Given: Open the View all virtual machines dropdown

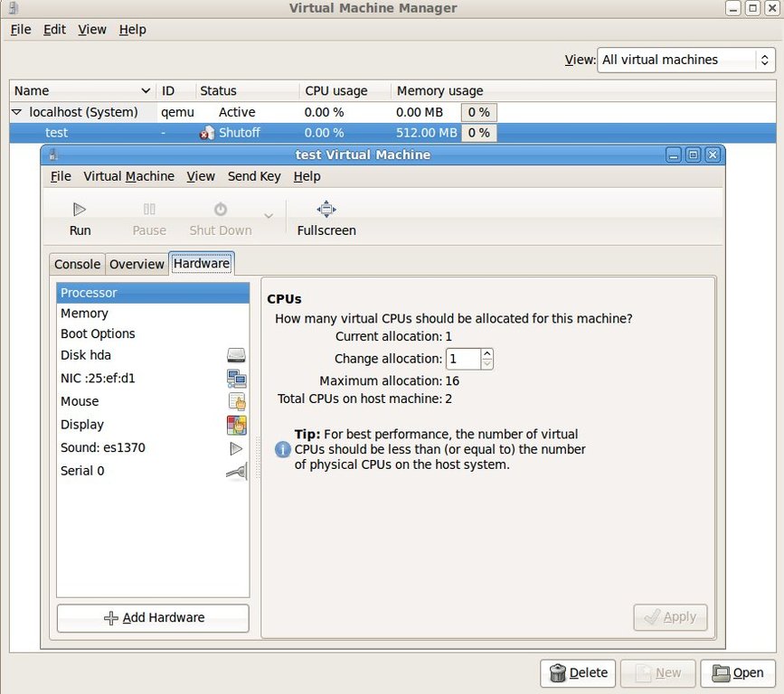Looking at the screenshot, I should click(x=686, y=60).
